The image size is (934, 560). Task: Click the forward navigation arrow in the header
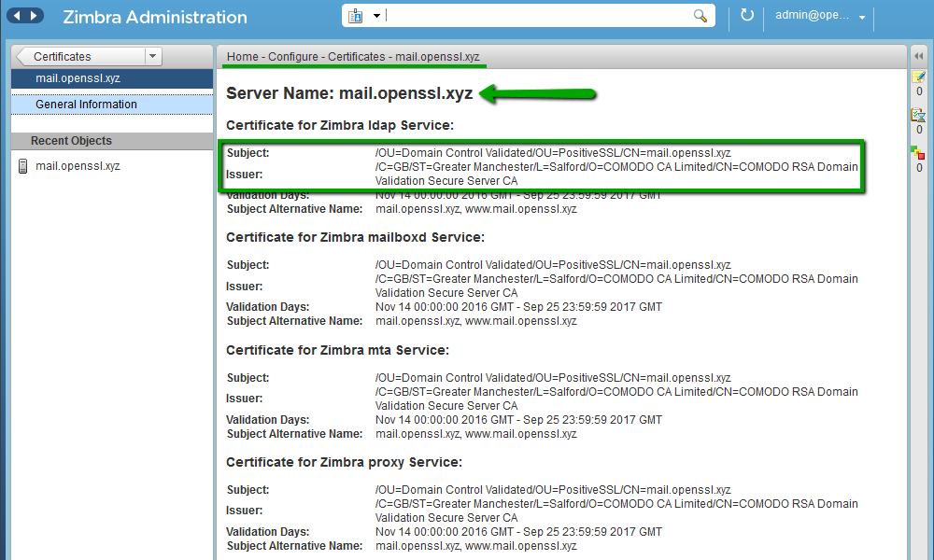pos(34,15)
